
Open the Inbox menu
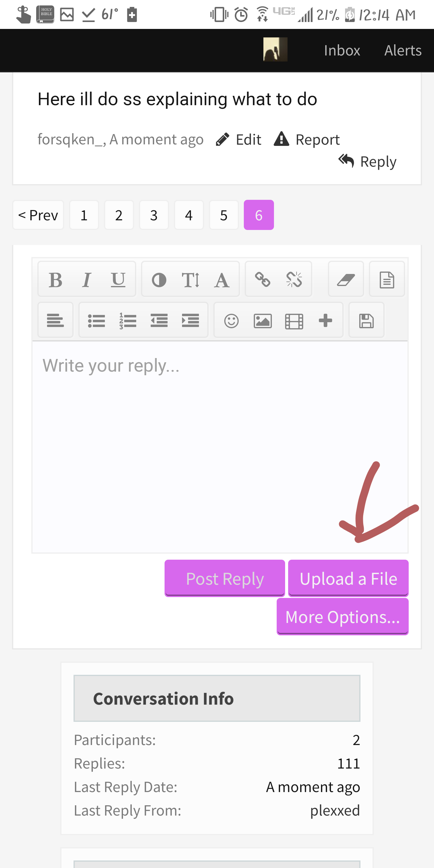coord(342,50)
